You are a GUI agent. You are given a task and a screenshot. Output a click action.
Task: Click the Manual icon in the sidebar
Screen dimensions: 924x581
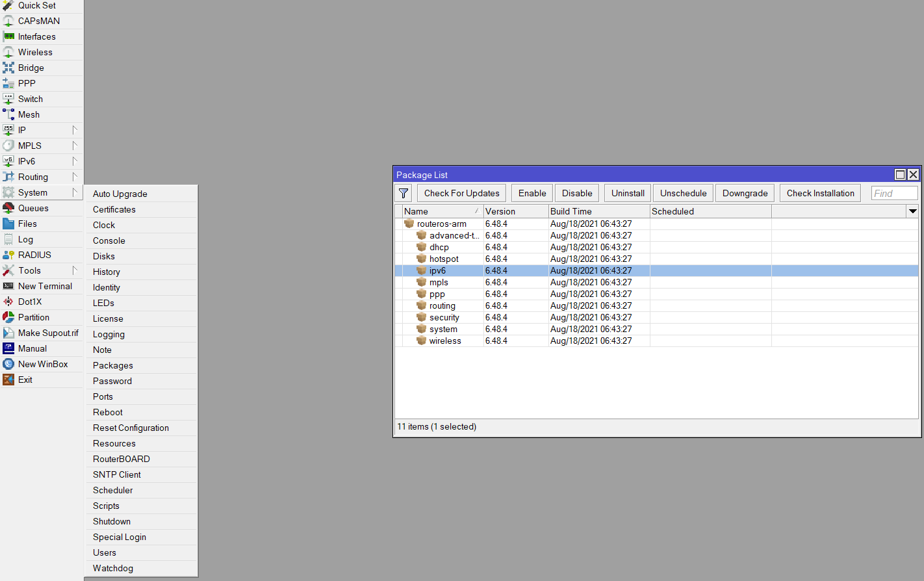(8, 348)
